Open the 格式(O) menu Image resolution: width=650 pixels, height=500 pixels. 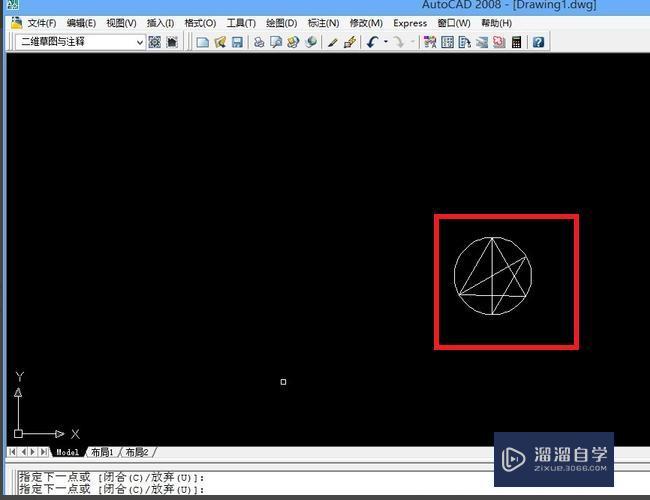[200, 23]
